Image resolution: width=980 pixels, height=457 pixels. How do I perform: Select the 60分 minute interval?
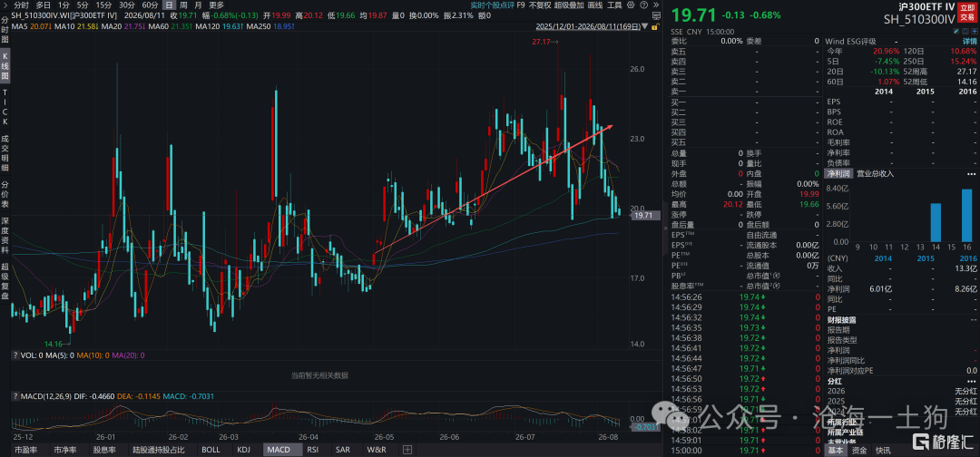coord(150,5)
